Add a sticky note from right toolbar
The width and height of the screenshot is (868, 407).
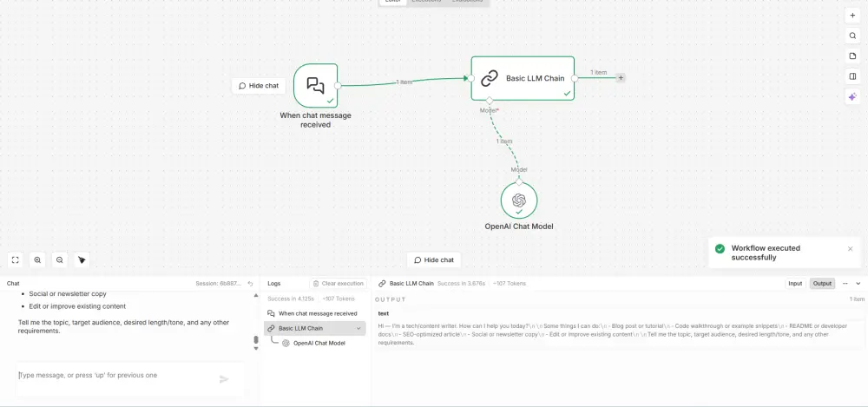852,56
